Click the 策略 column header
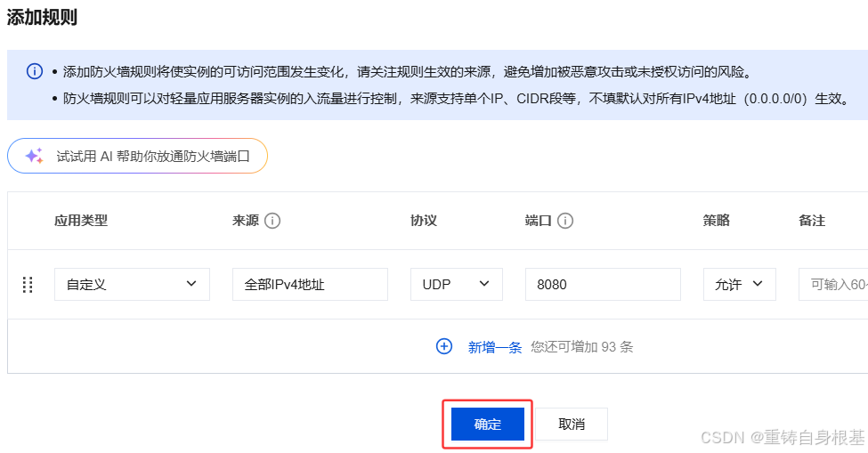Image resolution: width=868 pixels, height=453 pixels. click(717, 221)
